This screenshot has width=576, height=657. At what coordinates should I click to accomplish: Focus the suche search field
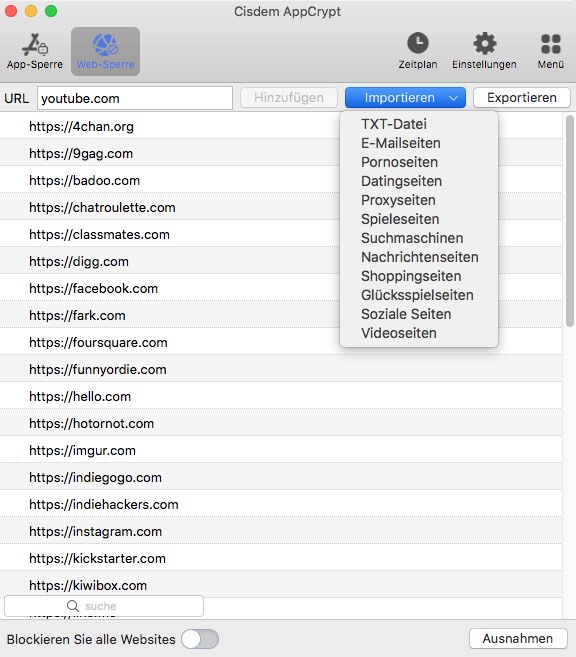point(104,606)
